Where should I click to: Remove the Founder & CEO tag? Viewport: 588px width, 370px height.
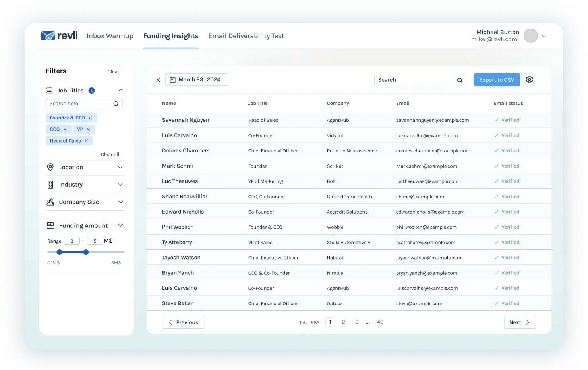coord(90,118)
